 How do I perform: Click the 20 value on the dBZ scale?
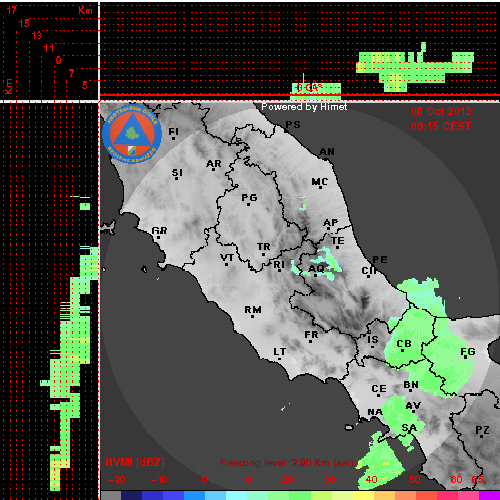(x=288, y=480)
